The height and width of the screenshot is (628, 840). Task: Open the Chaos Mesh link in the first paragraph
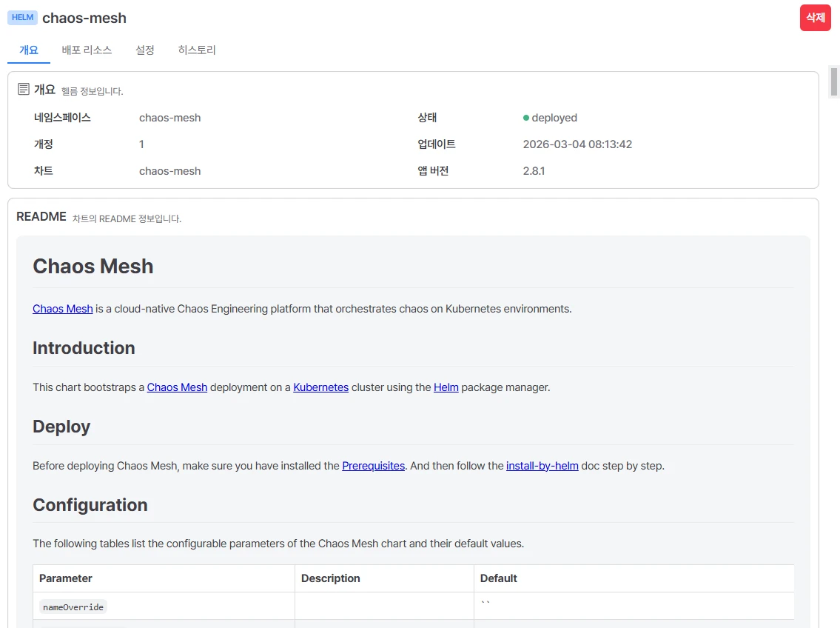coord(63,309)
